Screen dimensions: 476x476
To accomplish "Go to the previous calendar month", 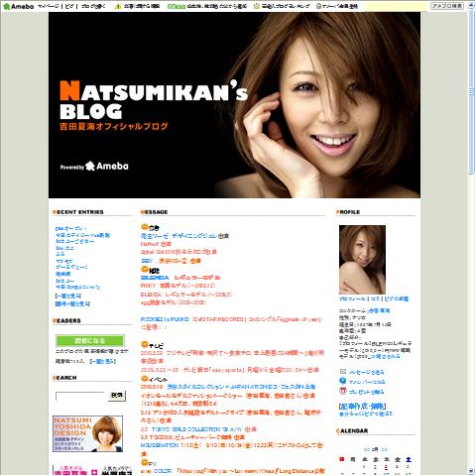I will tap(367, 449).
